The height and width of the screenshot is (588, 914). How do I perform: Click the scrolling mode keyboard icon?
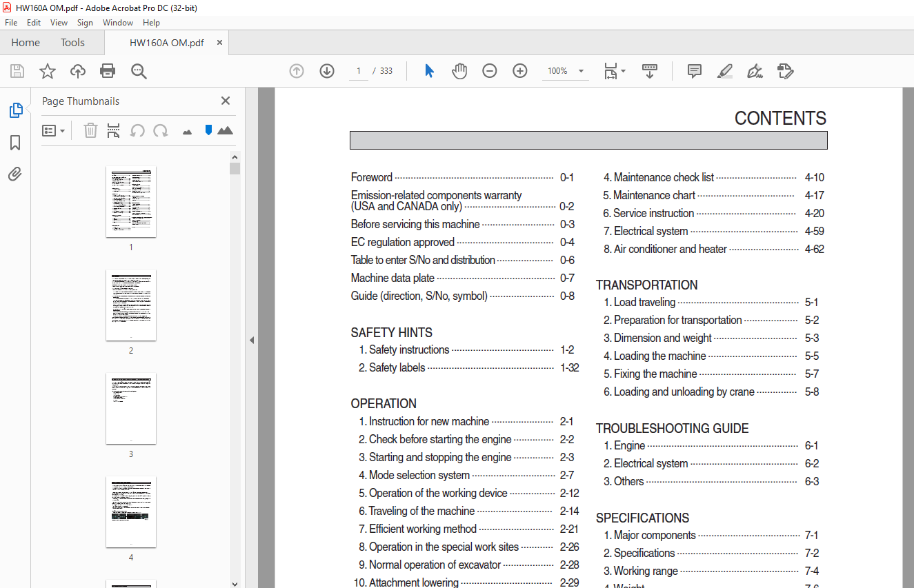pyautogui.click(x=649, y=71)
